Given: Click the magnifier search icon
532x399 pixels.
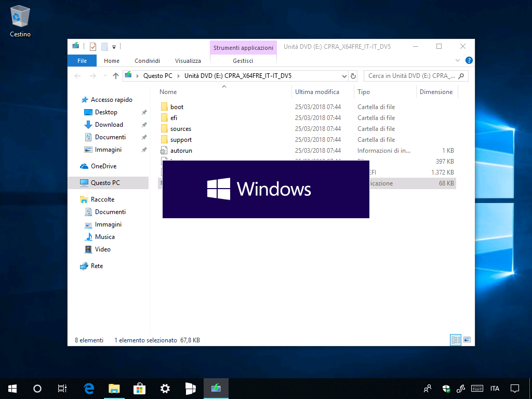Looking at the screenshot, I should point(461,76).
